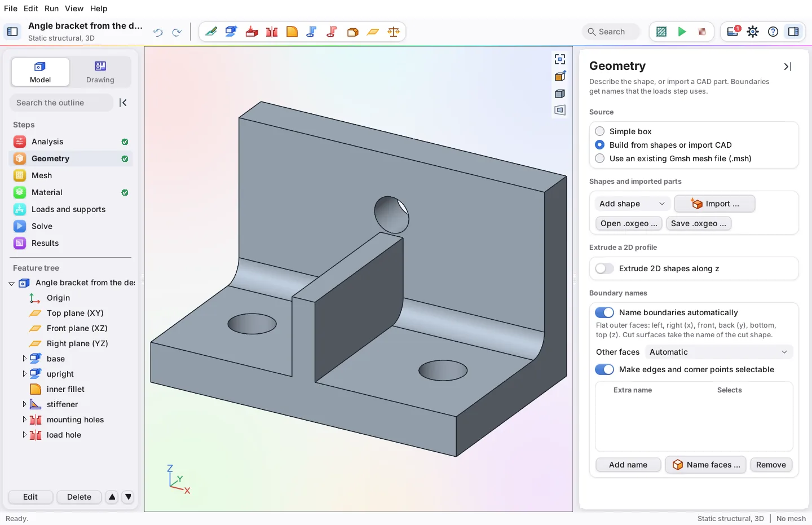Select Use an existing Gmsh mesh file

point(600,158)
